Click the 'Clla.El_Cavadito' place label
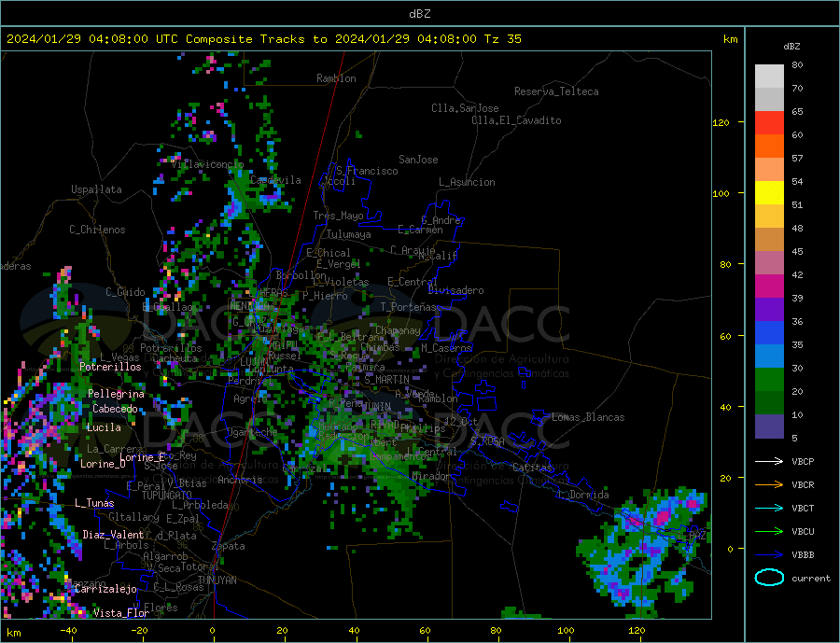The height and width of the screenshot is (643, 840). pos(516,120)
